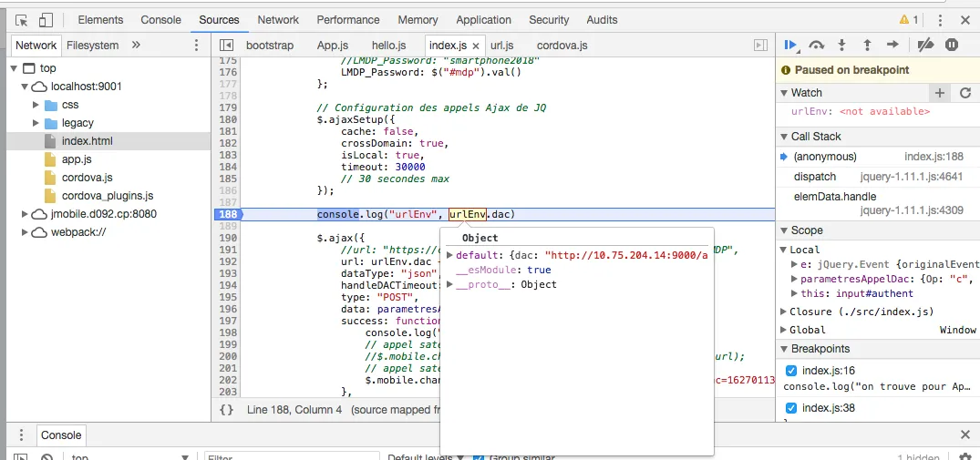Image resolution: width=980 pixels, height=460 pixels.
Task: Switch to the hello.js editor tab
Action: [x=388, y=46]
